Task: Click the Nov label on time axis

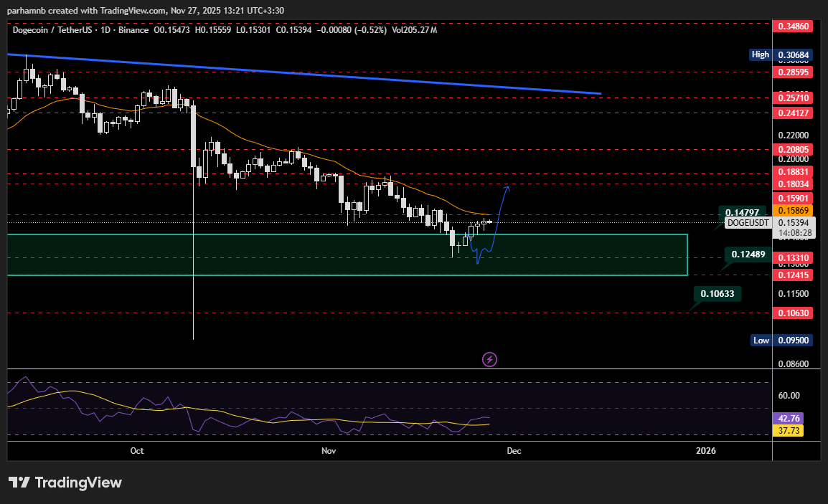Action: click(x=329, y=451)
